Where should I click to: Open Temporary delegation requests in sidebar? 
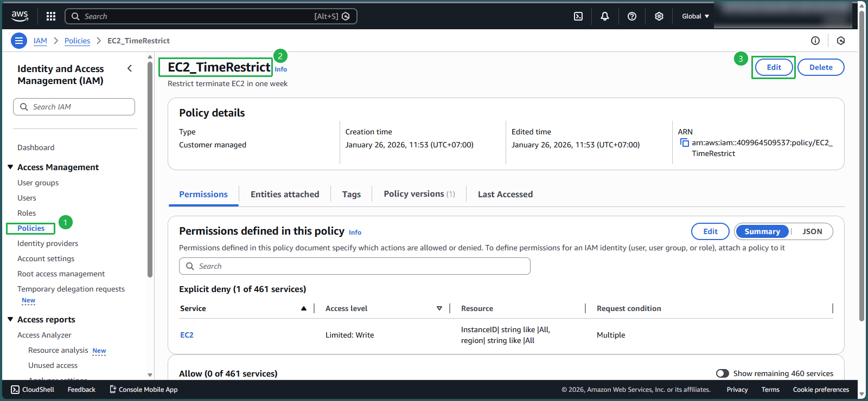pyautogui.click(x=71, y=289)
